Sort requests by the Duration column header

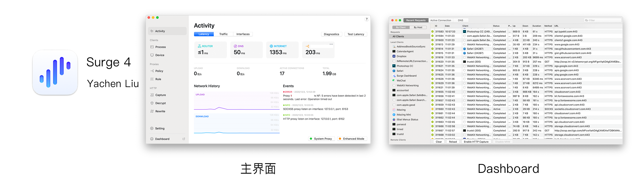tap(536, 26)
